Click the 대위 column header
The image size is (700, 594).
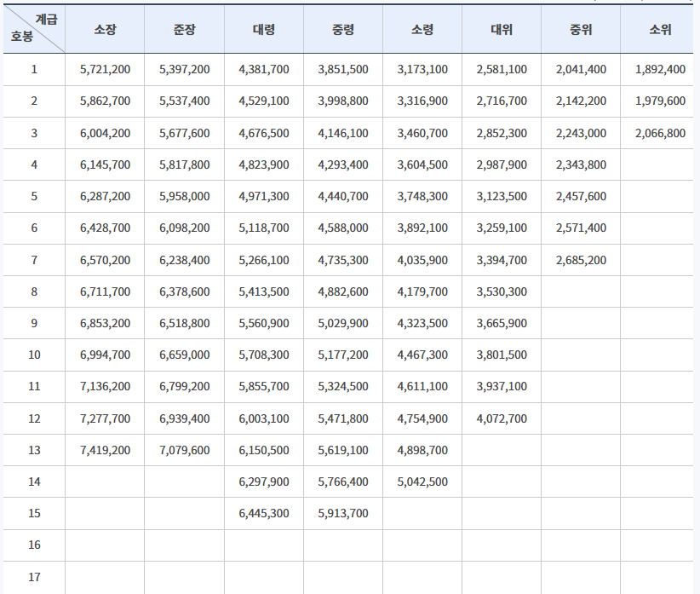(502, 30)
